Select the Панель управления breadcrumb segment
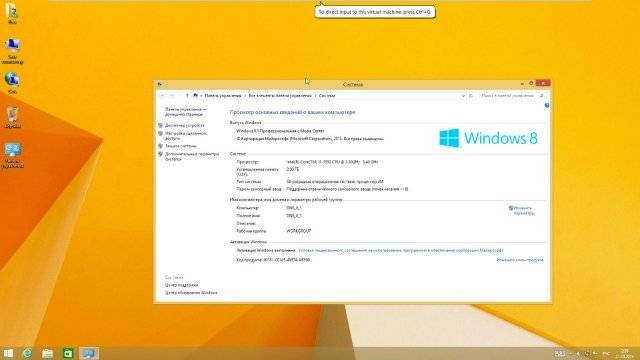This screenshot has width=640, height=360. pos(223,96)
